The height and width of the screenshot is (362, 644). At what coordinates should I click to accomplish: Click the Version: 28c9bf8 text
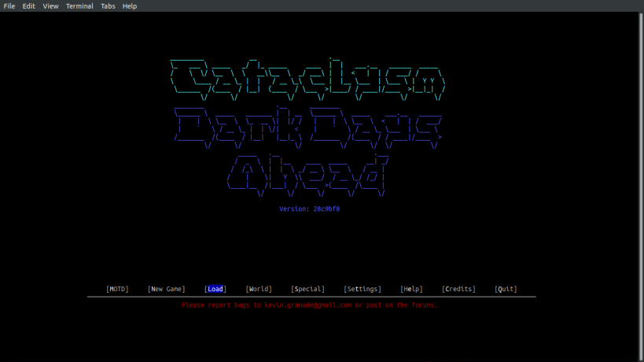(x=310, y=209)
